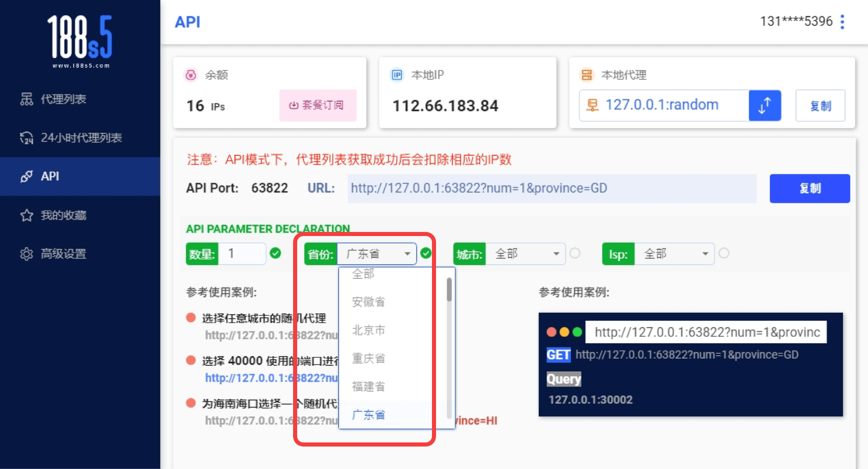Copy the local proxy address 复制
The image size is (868, 469).
[821, 106]
